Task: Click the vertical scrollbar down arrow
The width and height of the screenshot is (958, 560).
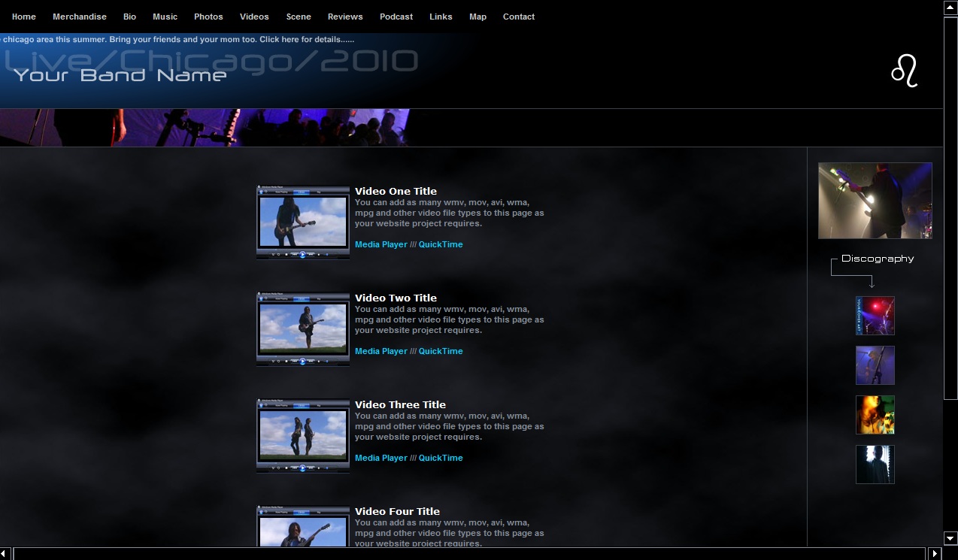Action: click(950, 538)
